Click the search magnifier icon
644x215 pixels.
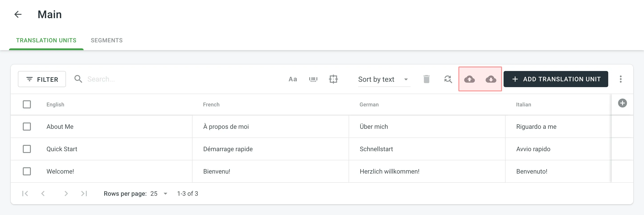click(x=78, y=79)
